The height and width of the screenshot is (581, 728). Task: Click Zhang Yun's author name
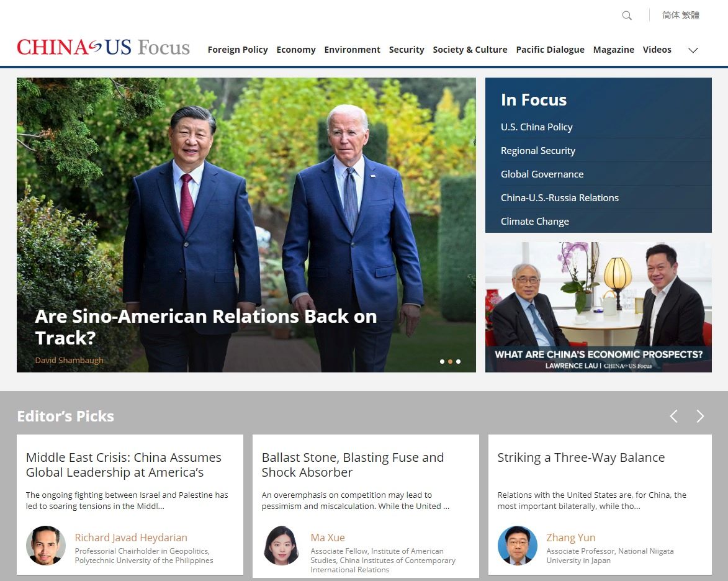(x=570, y=538)
